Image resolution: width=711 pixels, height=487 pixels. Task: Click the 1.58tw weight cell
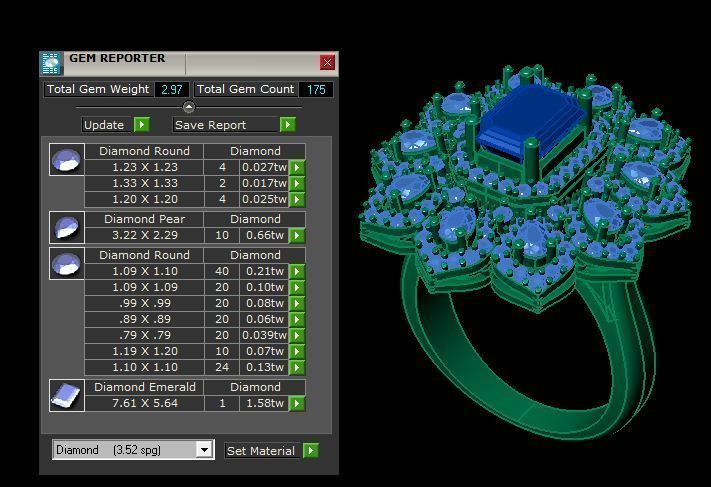264,403
